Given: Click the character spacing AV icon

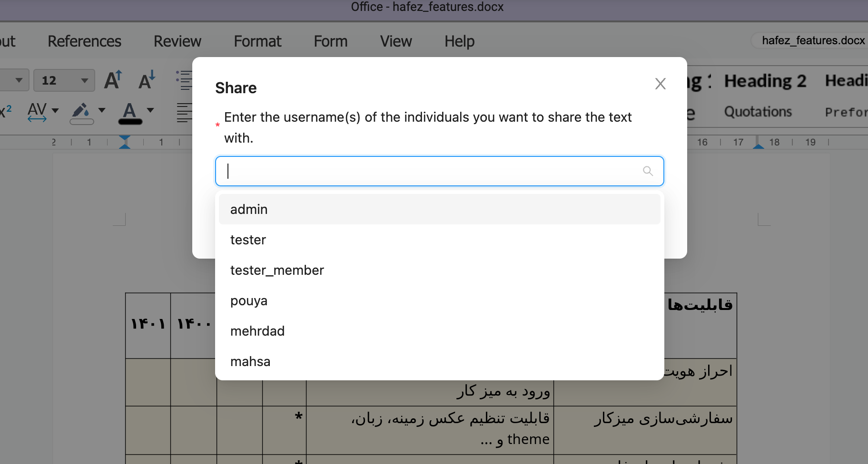Looking at the screenshot, I should point(37,112).
